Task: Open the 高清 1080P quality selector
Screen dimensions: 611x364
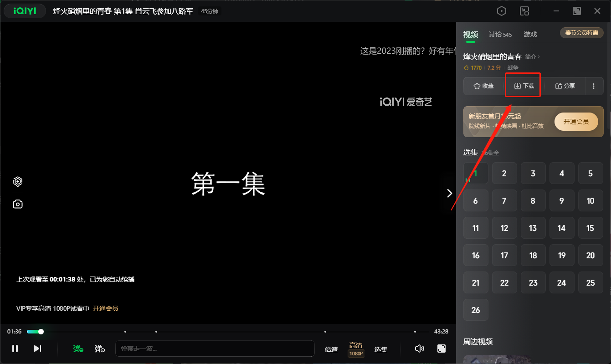Action: [356, 349]
